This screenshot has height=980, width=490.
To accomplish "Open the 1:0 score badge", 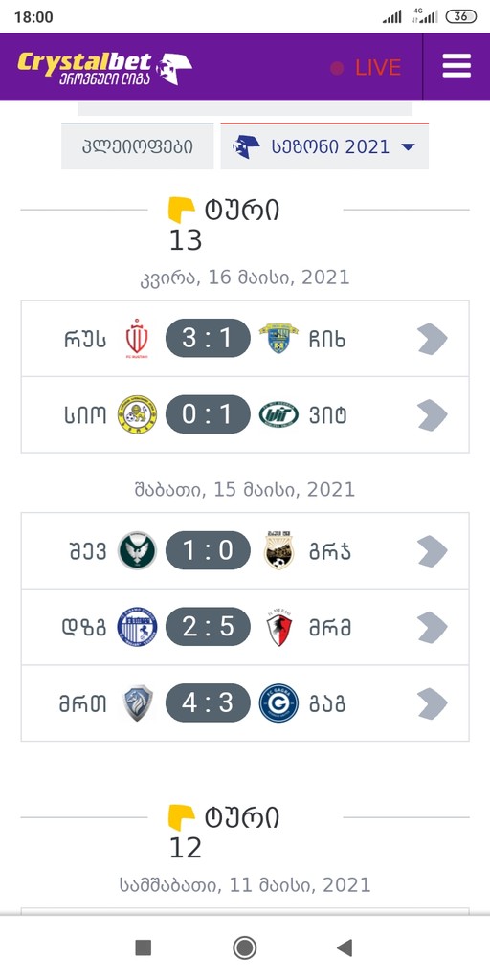I will (208, 550).
